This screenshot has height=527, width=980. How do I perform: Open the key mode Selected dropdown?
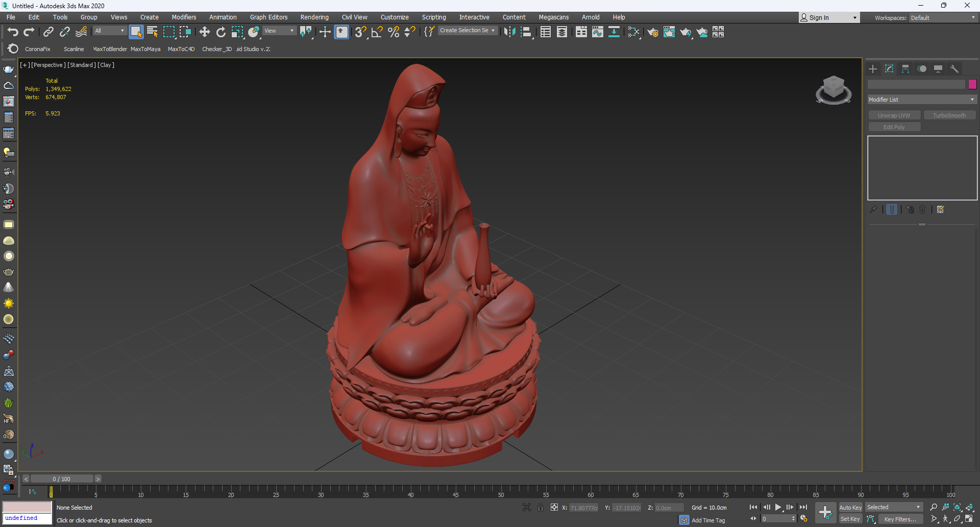(x=894, y=507)
